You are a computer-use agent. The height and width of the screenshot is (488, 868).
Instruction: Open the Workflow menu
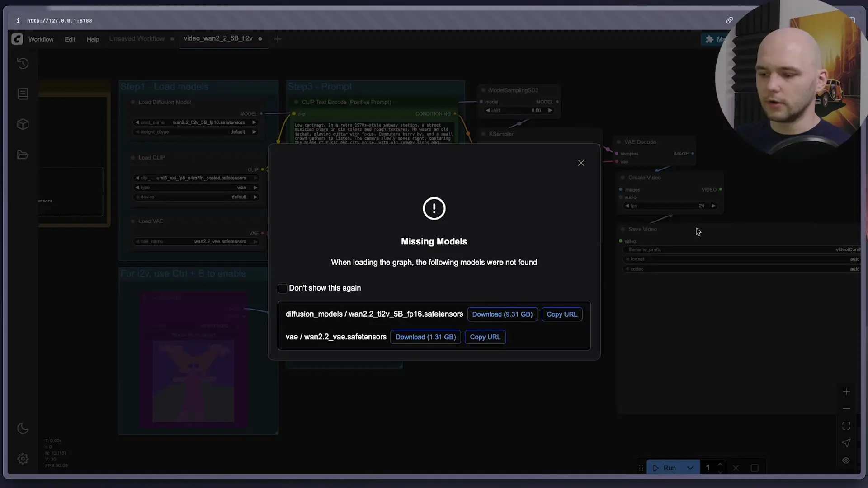click(41, 39)
